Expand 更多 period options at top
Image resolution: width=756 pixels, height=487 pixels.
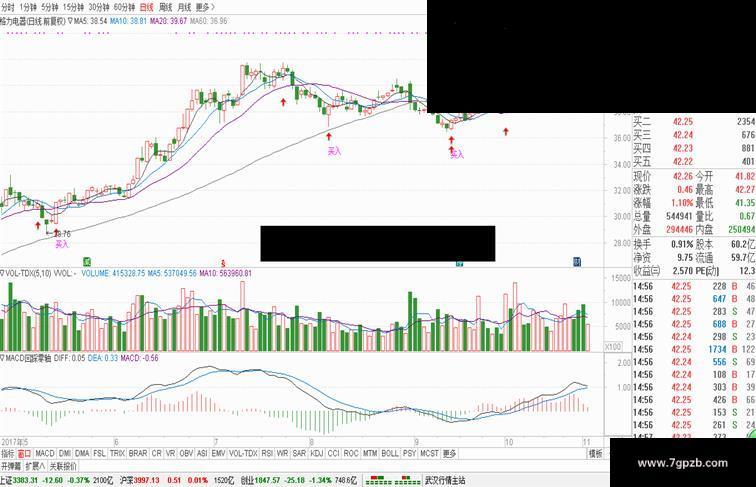click(205, 7)
